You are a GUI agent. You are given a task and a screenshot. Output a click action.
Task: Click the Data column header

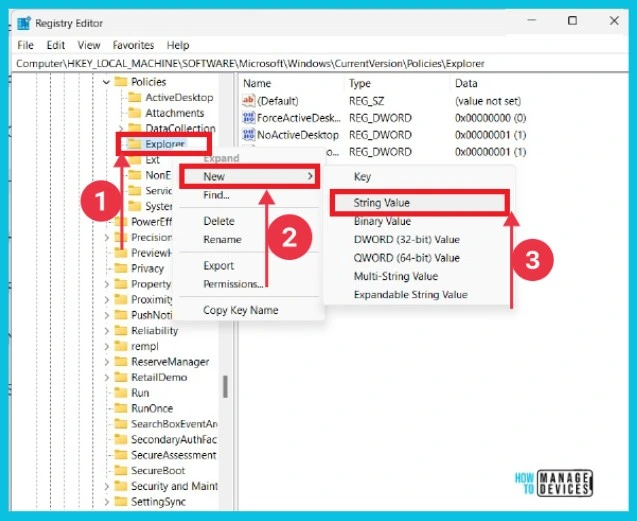[x=466, y=83]
